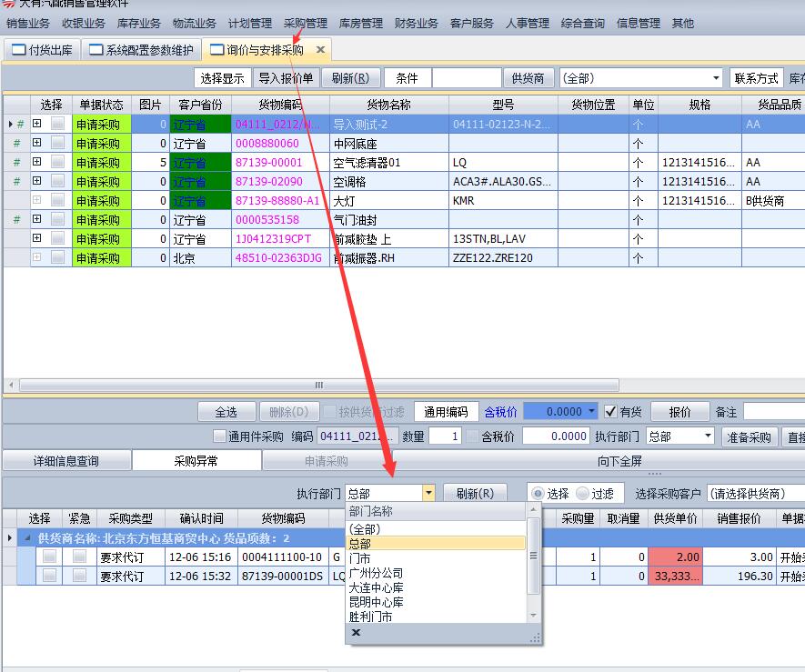Switch to the 系统配置参数维护 tab

pyautogui.click(x=141, y=50)
